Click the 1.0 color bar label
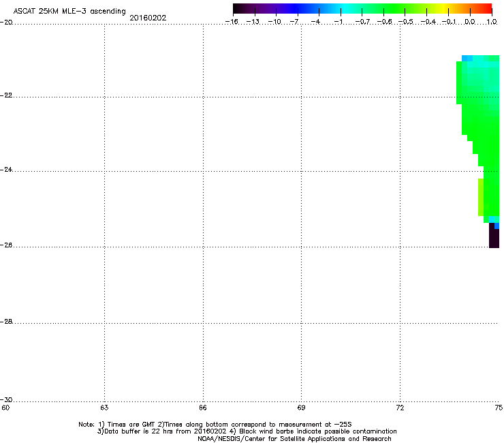The height and width of the screenshot is (443, 504). coord(492,22)
